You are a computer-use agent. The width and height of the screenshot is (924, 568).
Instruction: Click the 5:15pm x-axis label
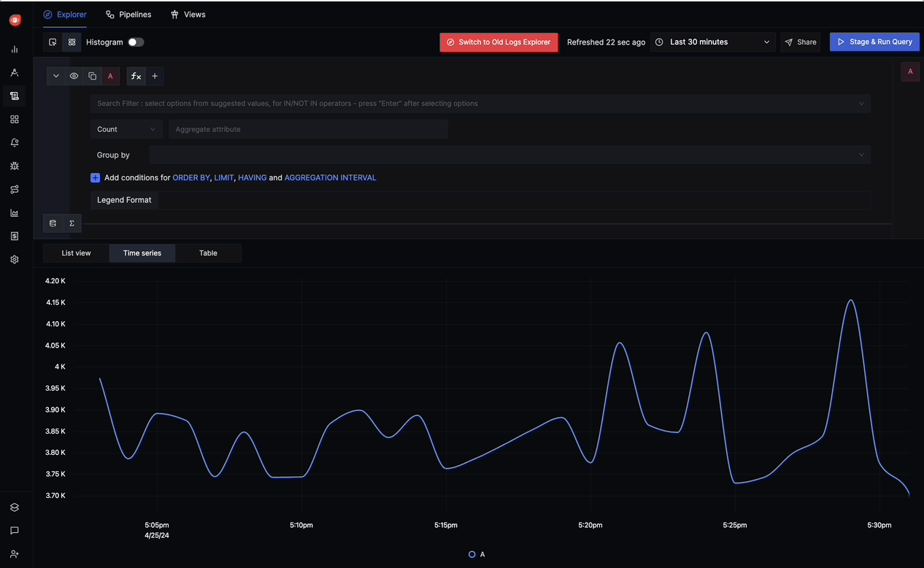(x=446, y=525)
